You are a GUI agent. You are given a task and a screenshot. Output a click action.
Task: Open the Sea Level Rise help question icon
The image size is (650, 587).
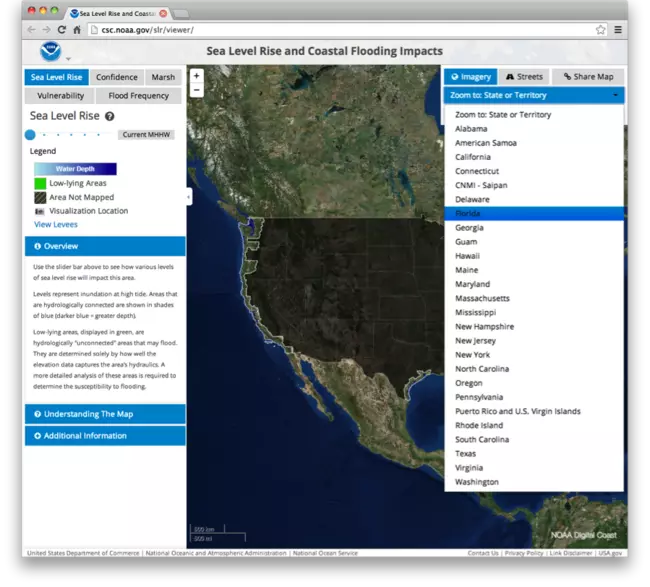[x=109, y=117]
